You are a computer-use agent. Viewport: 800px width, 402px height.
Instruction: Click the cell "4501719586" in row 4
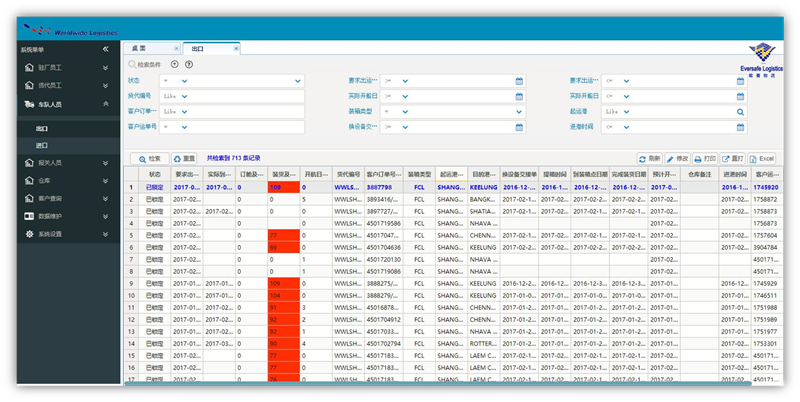pyautogui.click(x=384, y=223)
